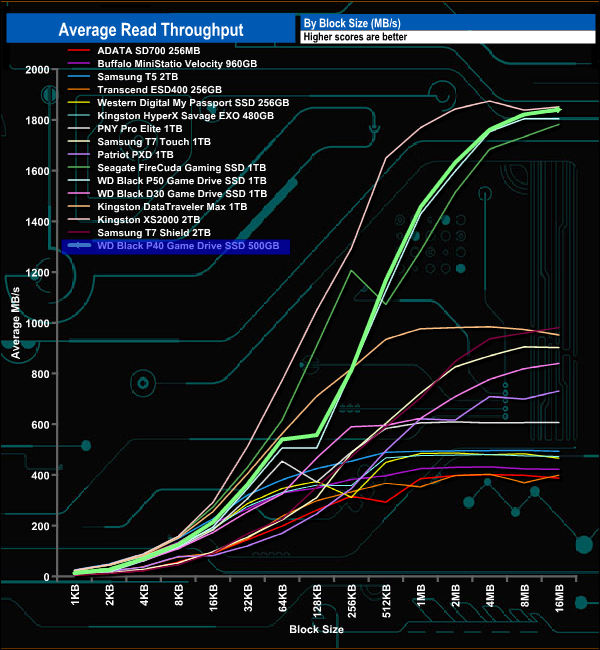Click WD Black P50 Game Drive SSD 1TB label

point(182,181)
